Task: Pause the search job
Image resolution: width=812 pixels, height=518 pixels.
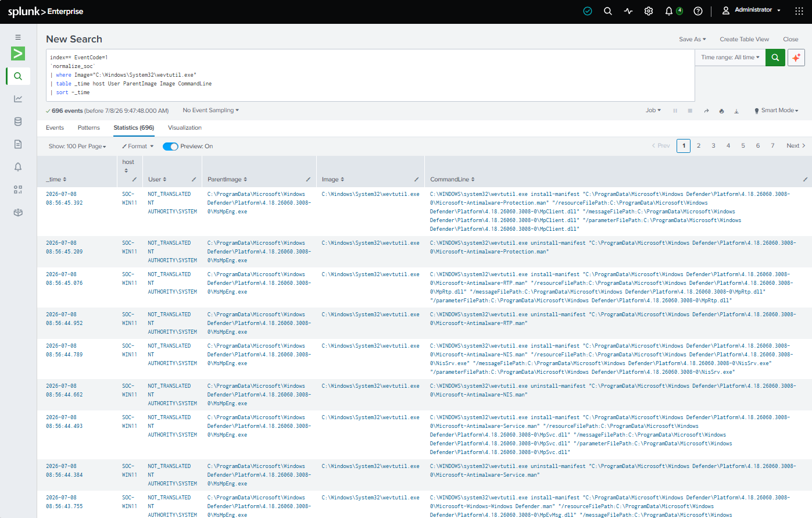Action: [x=675, y=110]
